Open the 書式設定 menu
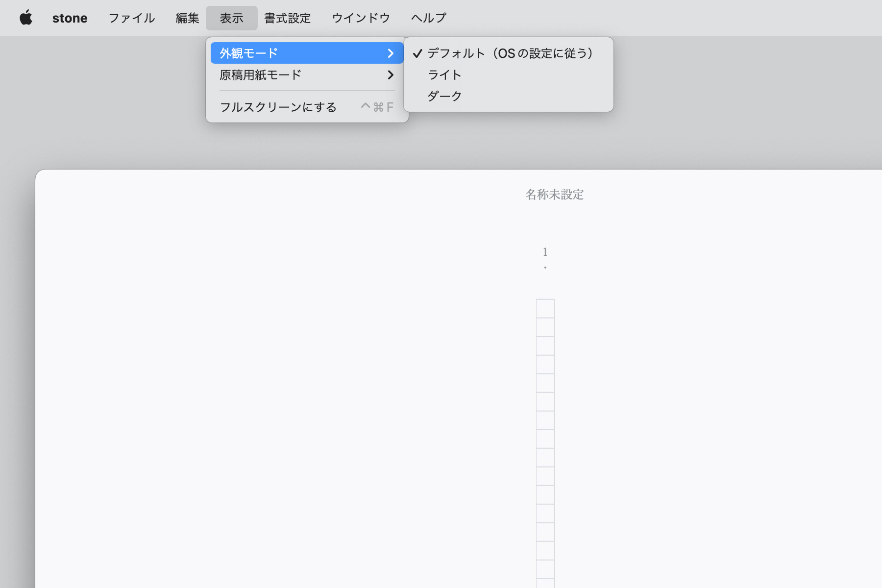The image size is (882, 588). [287, 18]
